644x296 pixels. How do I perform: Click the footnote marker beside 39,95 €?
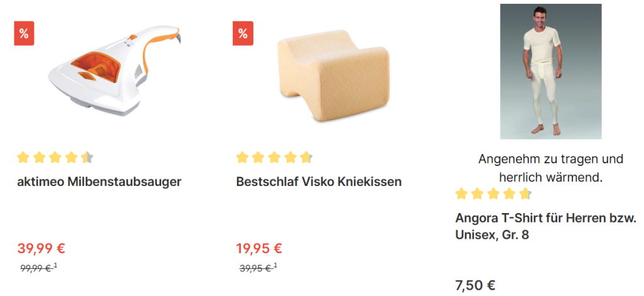(x=275, y=266)
